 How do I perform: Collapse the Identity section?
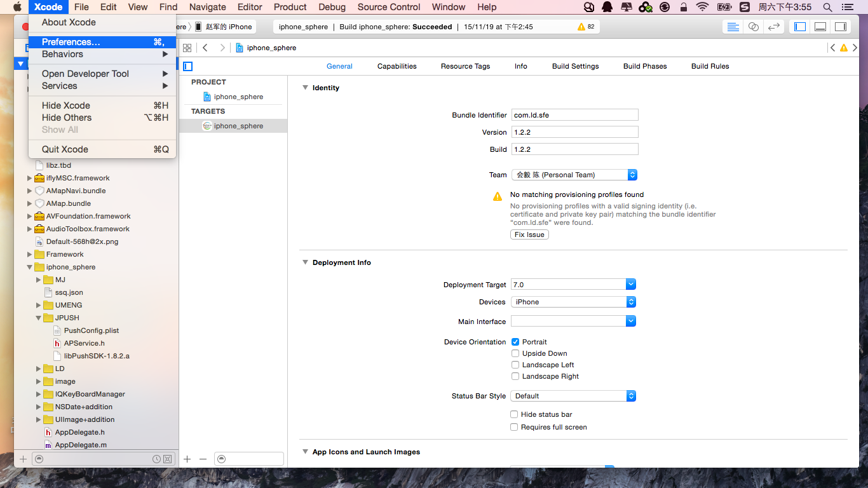click(x=305, y=88)
